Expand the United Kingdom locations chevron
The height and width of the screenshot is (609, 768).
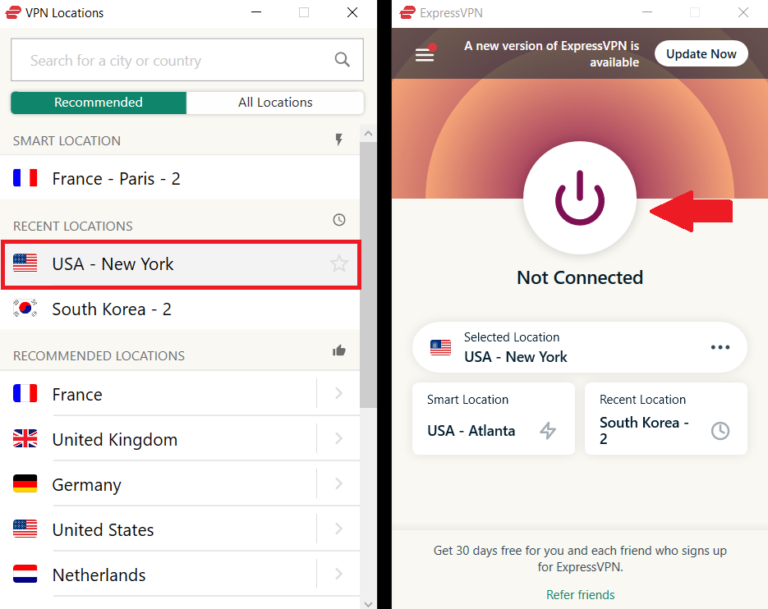[x=338, y=439]
